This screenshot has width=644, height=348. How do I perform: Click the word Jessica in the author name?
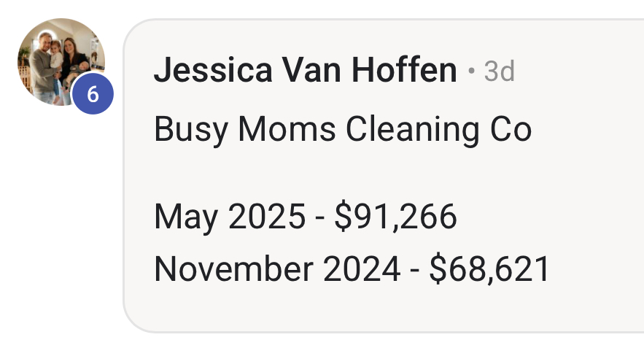tap(213, 70)
